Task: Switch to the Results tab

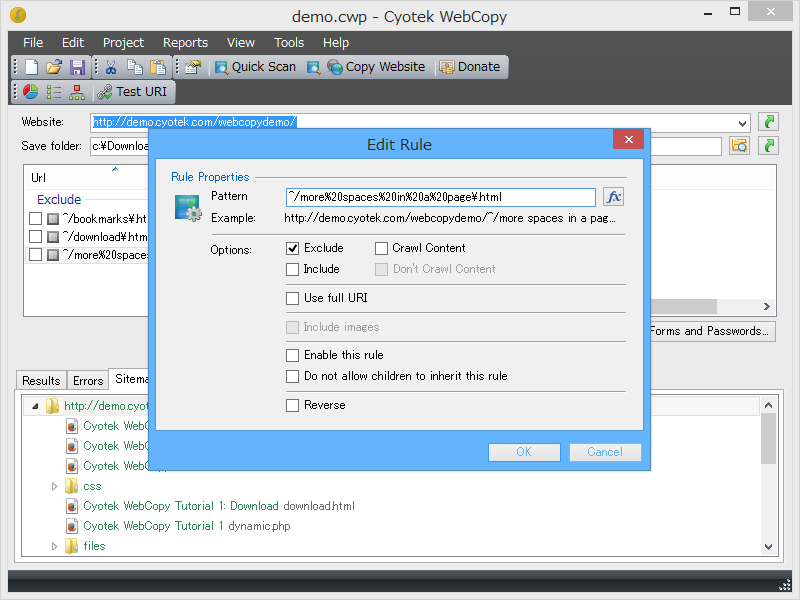Action: click(x=41, y=381)
